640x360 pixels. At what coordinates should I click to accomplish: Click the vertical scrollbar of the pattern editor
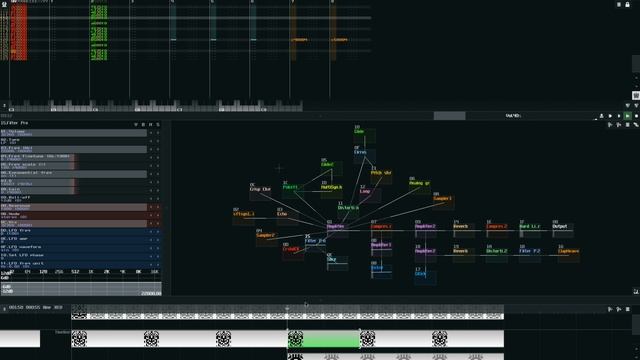[636, 64]
